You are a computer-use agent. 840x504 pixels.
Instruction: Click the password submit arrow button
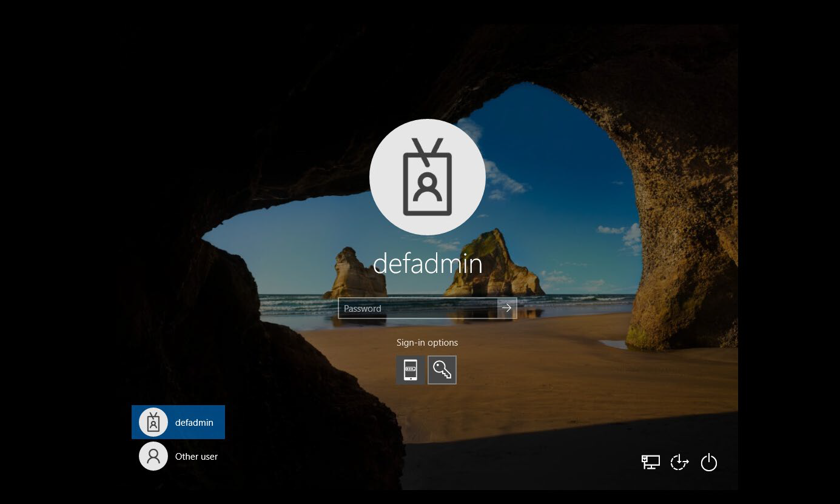[x=506, y=308]
